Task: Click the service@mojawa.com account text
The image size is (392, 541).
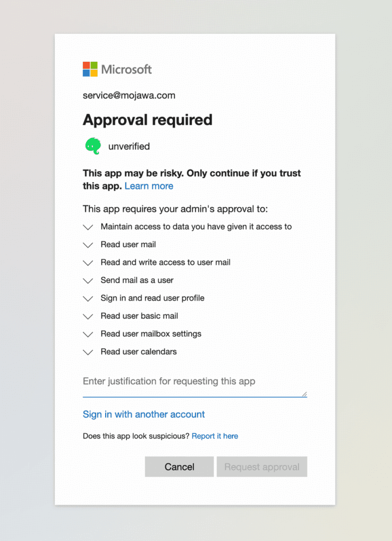Action: click(x=129, y=95)
